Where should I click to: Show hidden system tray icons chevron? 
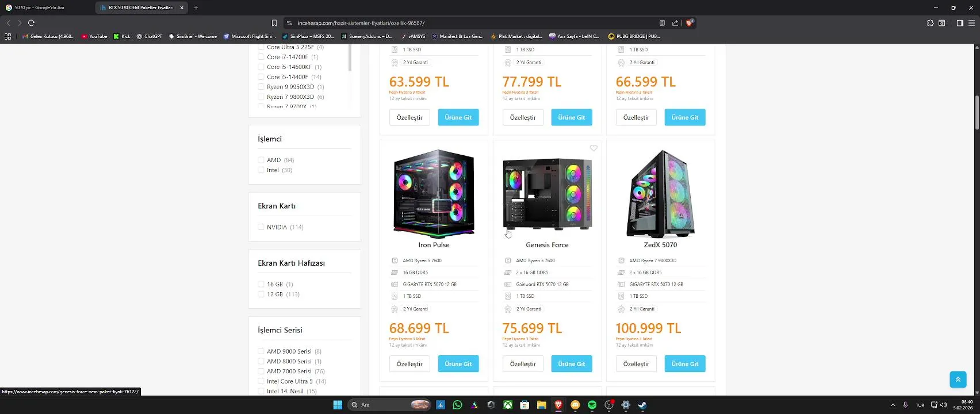[893, 405]
